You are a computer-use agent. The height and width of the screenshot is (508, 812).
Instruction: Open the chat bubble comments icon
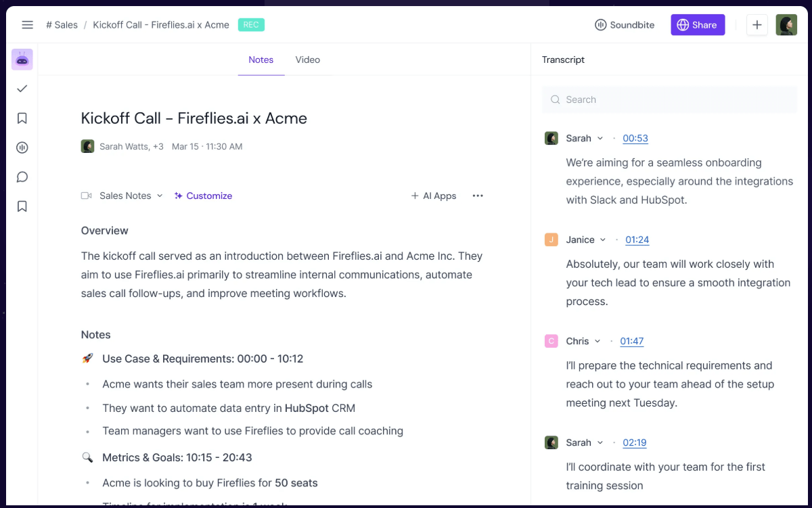click(x=22, y=177)
